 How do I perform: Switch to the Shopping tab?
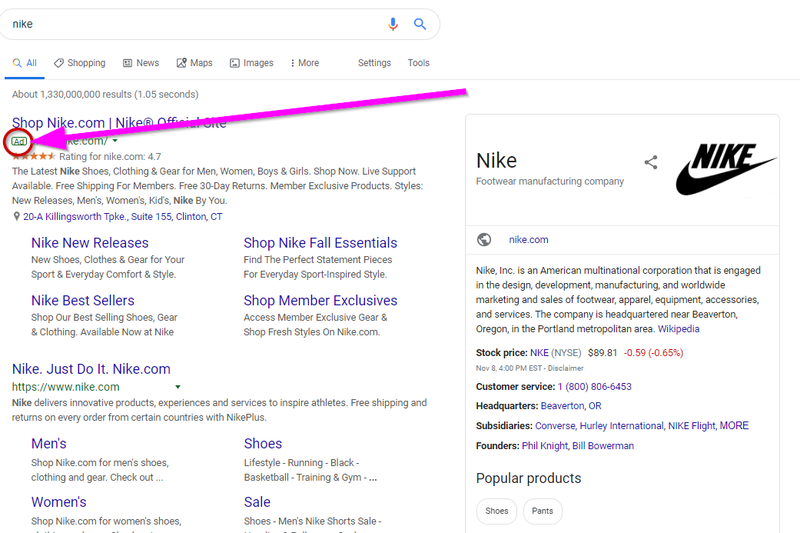pos(80,63)
